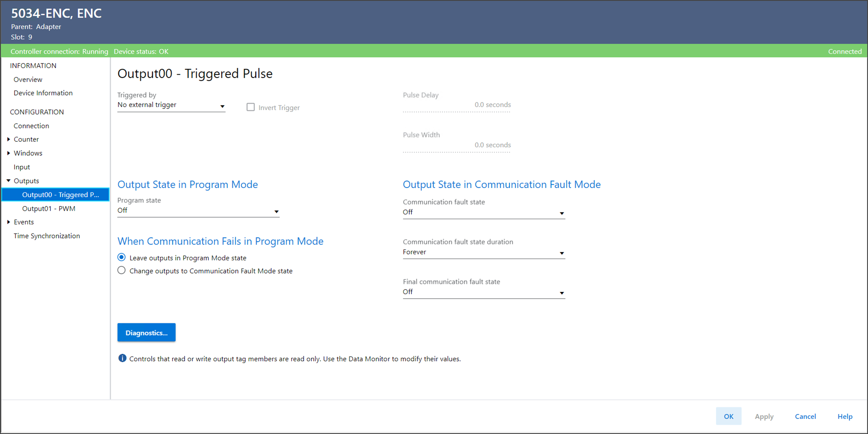Open Final communication fault state dropdown
Image resolution: width=868 pixels, height=434 pixels.
(484, 292)
